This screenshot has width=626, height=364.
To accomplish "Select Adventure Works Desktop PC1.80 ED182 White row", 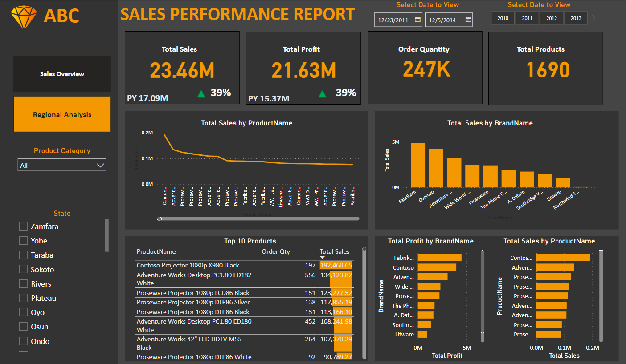I will [x=244, y=279].
